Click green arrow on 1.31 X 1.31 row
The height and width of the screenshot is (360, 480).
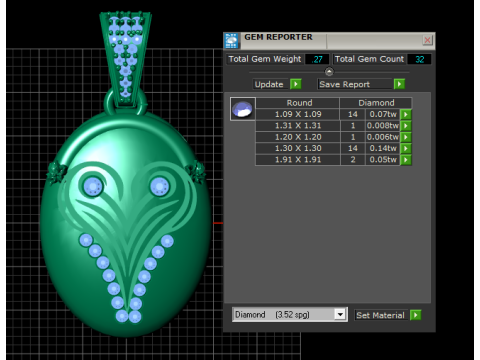coord(406,126)
